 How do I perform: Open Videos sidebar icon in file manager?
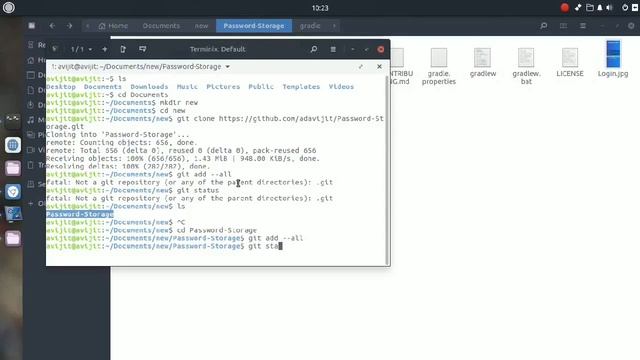31,150
